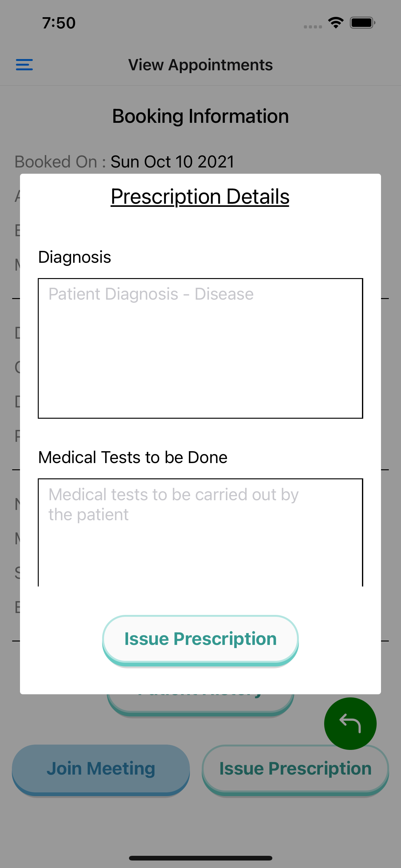Tap the green back arrow floating button
The height and width of the screenshot is (868, 401).
350,723
